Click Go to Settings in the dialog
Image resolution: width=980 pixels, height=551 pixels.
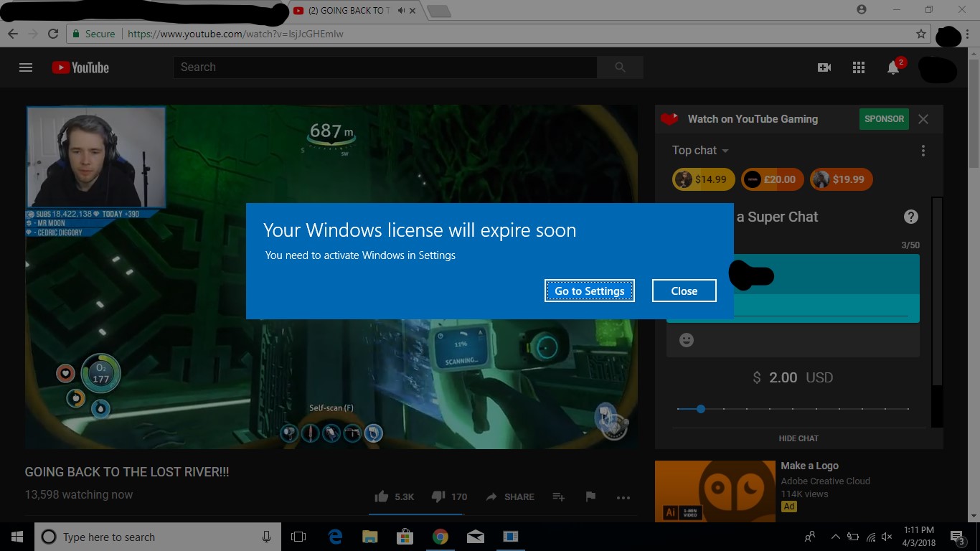[590, 291]
